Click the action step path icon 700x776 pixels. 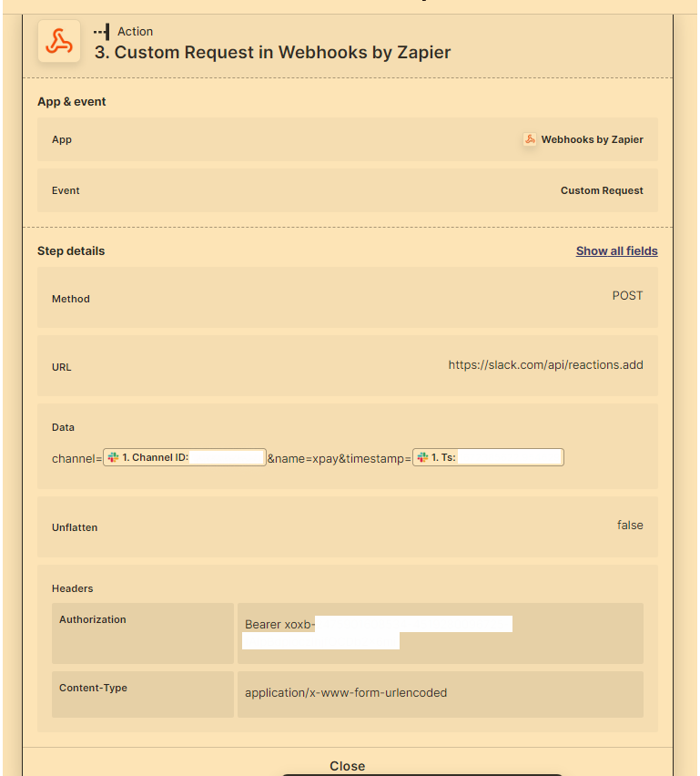click(102, 32)
